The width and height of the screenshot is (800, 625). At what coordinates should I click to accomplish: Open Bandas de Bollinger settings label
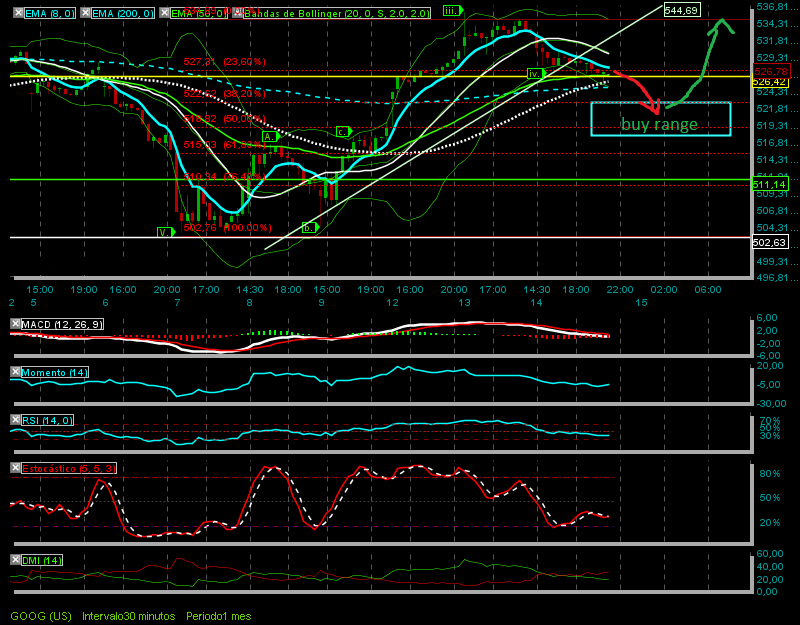click(336, 13)
